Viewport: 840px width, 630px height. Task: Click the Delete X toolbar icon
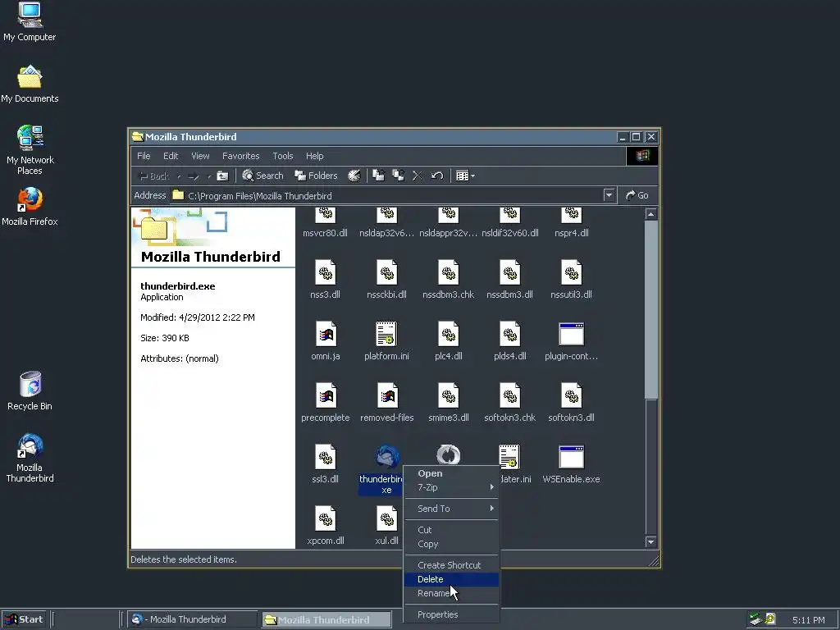pos(418,176)
